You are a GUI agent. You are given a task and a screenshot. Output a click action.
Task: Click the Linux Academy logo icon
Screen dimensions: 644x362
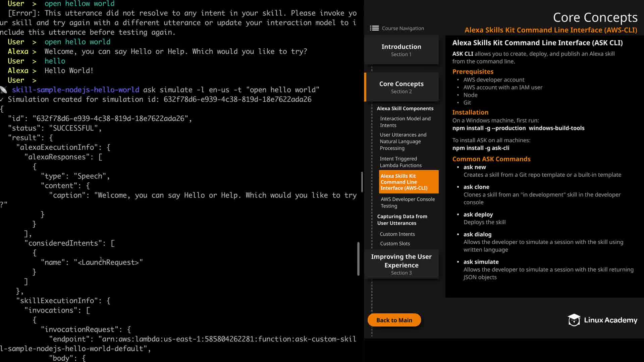[574, 320]
